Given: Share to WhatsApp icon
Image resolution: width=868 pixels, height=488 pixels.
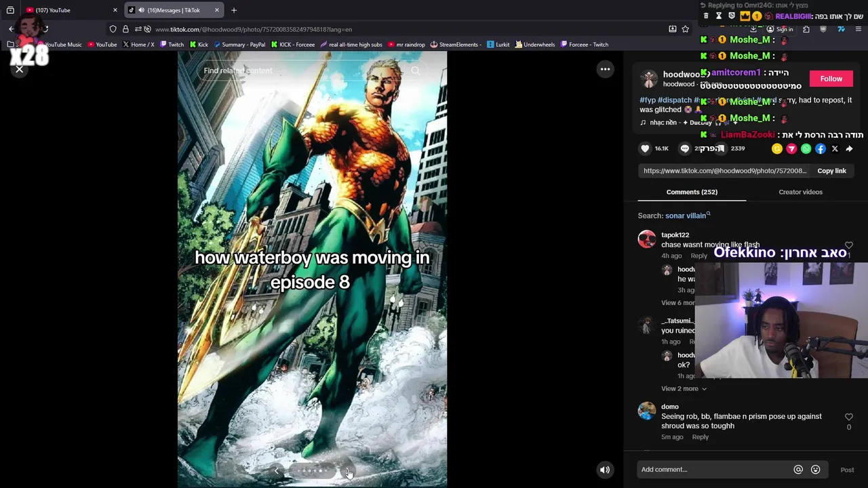Looking at the screenshot, I should 806,148.
